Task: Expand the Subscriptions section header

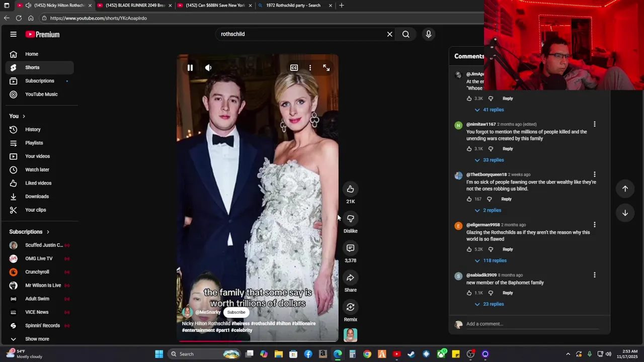Action: (x=29, y=232)
